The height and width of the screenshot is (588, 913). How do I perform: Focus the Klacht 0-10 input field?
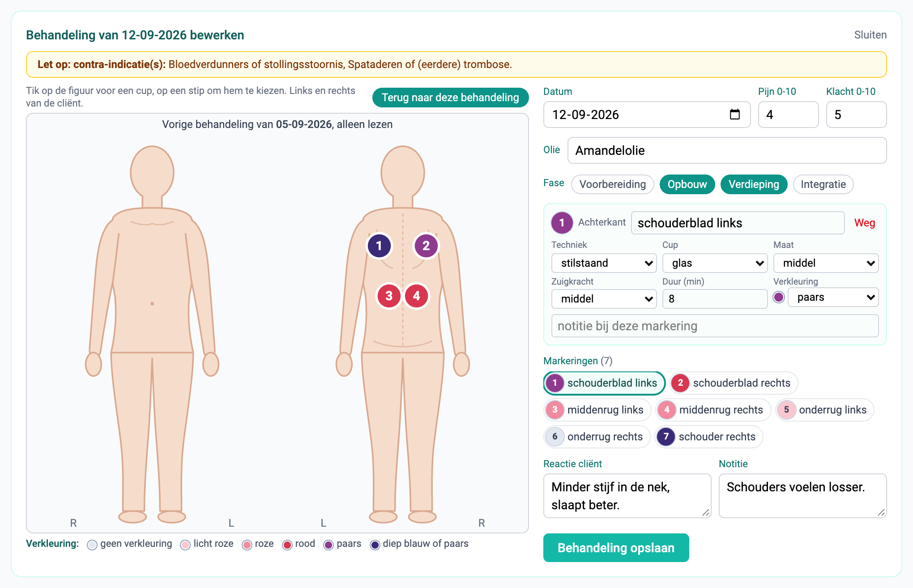pos(856,115)
